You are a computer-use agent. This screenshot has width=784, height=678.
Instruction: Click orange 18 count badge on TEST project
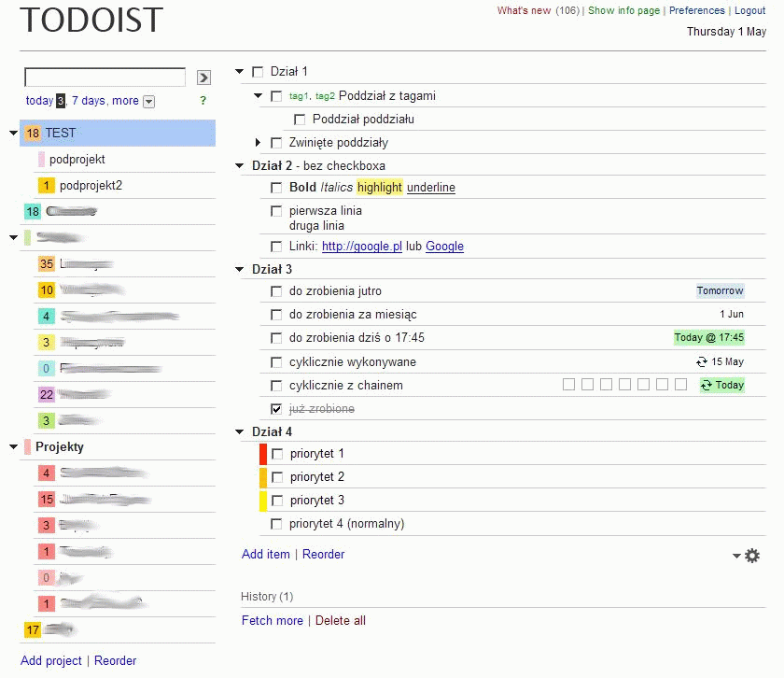pos(33,134)
